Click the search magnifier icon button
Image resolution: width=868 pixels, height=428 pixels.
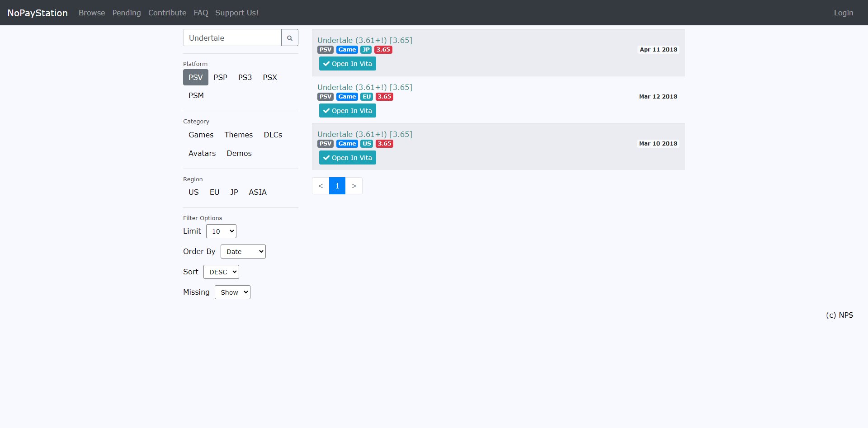(x=290, y=38)
